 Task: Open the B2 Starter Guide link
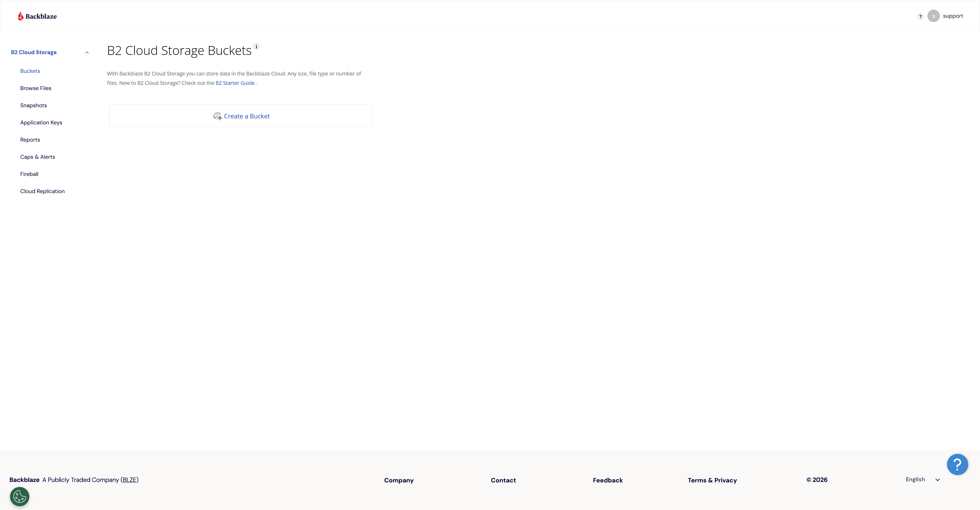235,83
